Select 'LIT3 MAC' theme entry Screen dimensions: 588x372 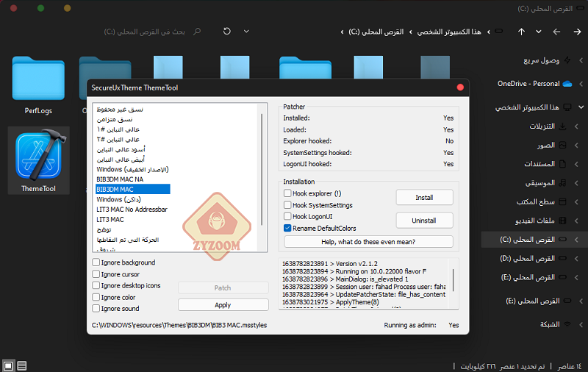pyautogui.click(x=110, y=219)
